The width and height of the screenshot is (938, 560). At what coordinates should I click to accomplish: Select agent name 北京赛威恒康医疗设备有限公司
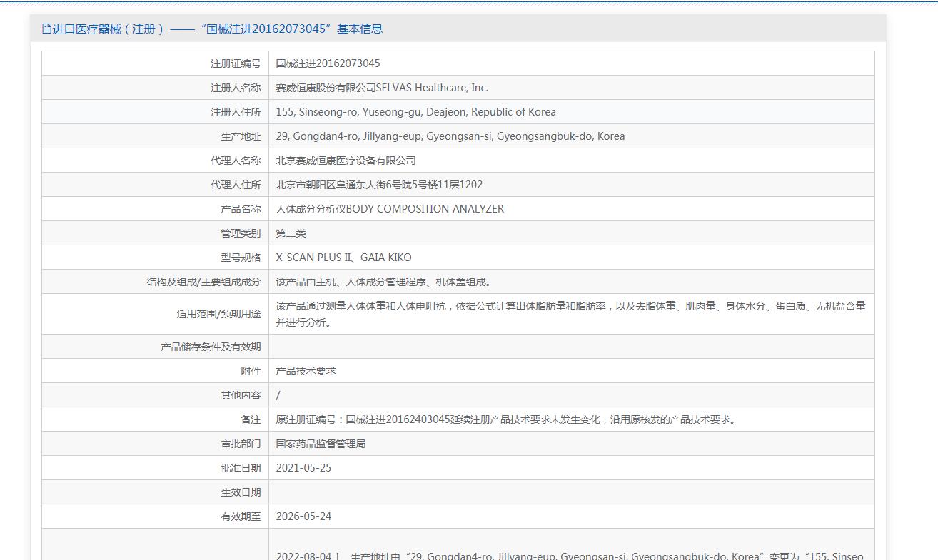point(346,161)
